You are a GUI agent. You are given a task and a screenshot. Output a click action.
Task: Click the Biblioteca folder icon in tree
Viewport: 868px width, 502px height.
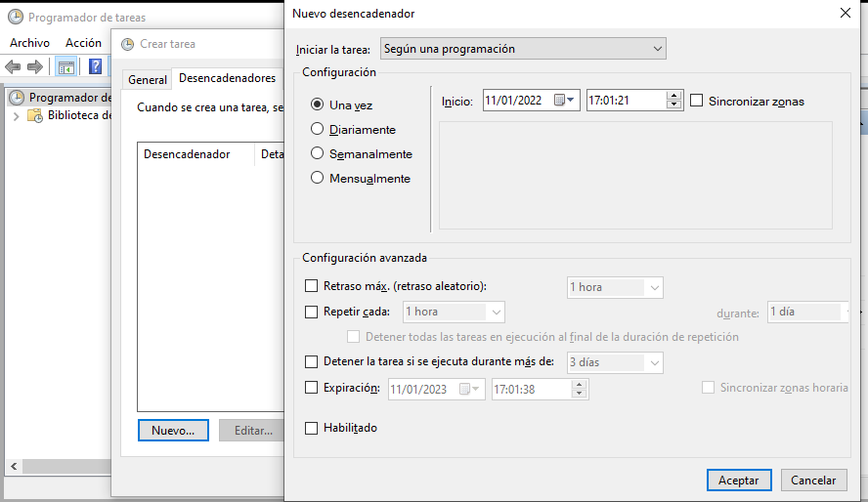[x=35, y=115]
